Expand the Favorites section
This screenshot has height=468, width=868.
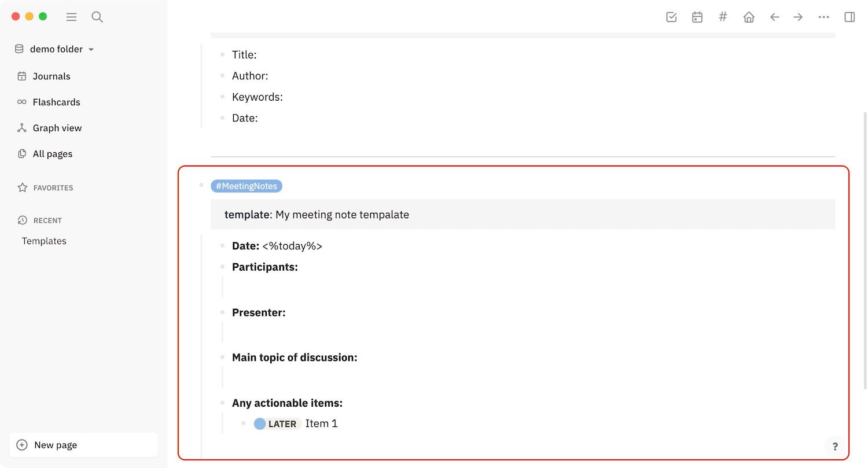coord(53,187)
